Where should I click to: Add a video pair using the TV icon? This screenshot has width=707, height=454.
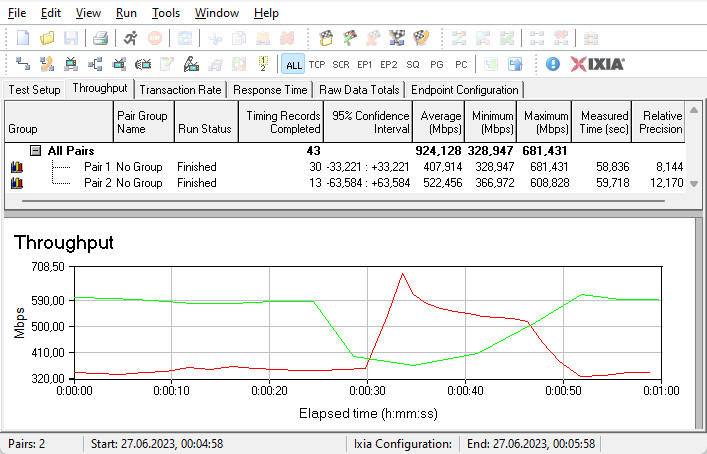pos(71,64)
